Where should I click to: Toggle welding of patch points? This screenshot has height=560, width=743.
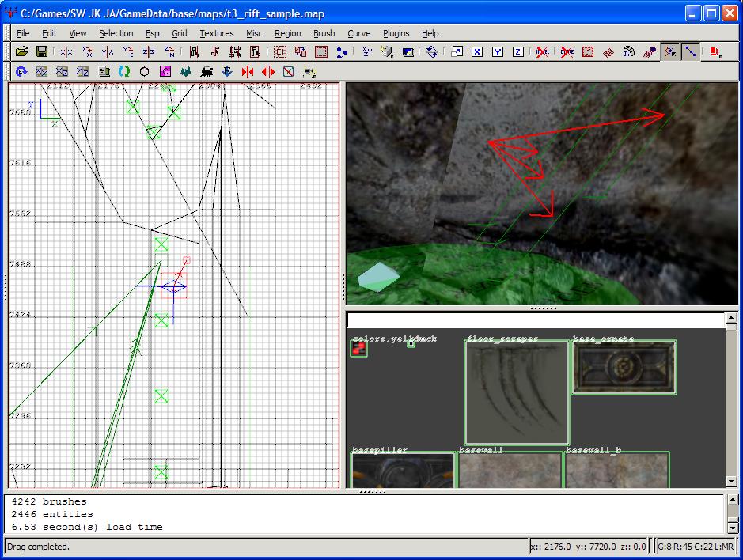coord(670,51)
